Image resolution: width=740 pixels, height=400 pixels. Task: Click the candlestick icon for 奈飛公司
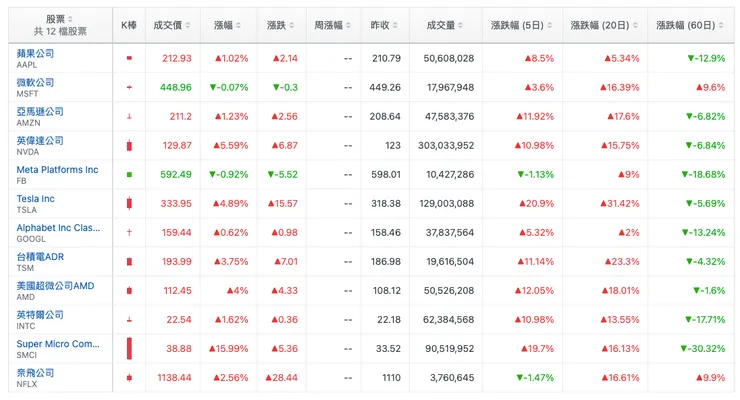coord(128,378)
